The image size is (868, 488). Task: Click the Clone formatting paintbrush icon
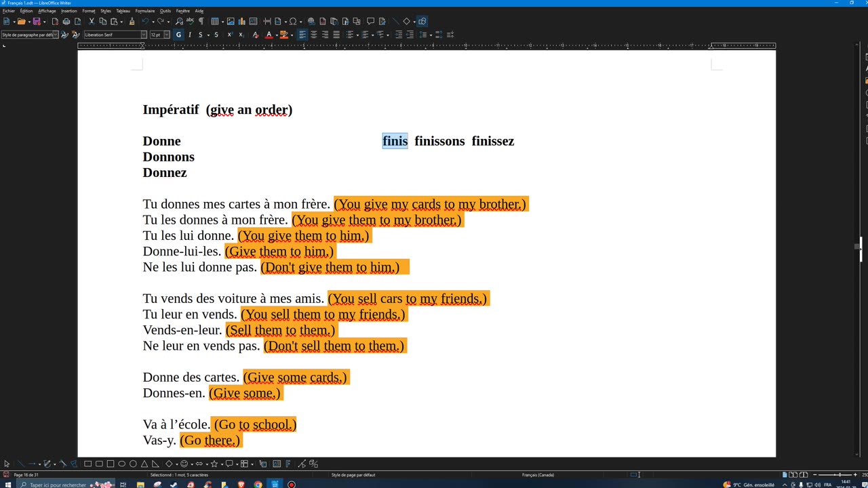click(x=132, y=21)
